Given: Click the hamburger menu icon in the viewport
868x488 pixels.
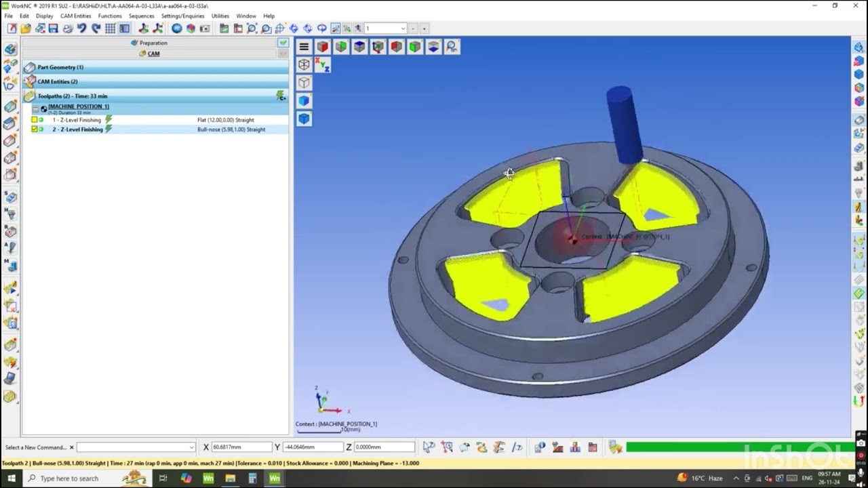Looking at the screenshot, I should tap(304, 47).
